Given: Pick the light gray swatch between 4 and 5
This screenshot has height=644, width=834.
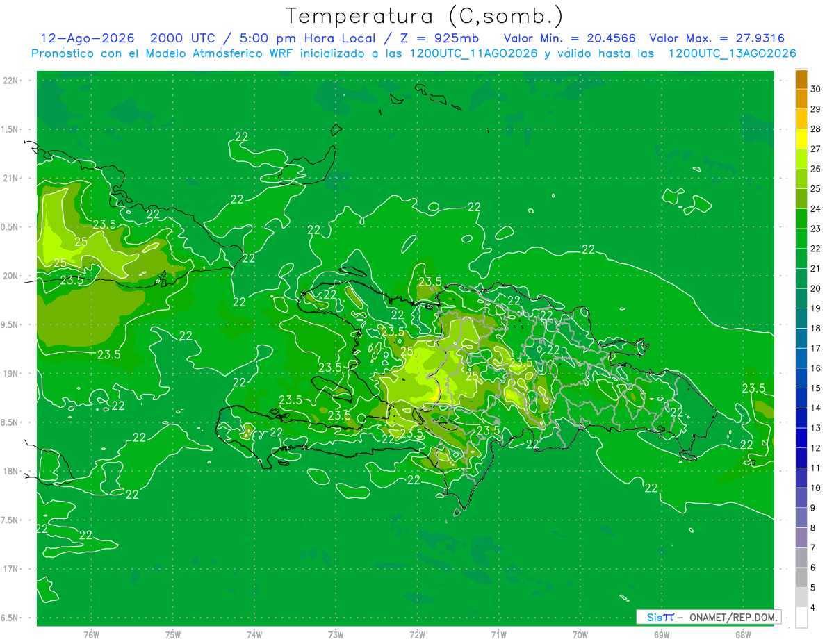Looking at the screenshot, I should 801,597.
